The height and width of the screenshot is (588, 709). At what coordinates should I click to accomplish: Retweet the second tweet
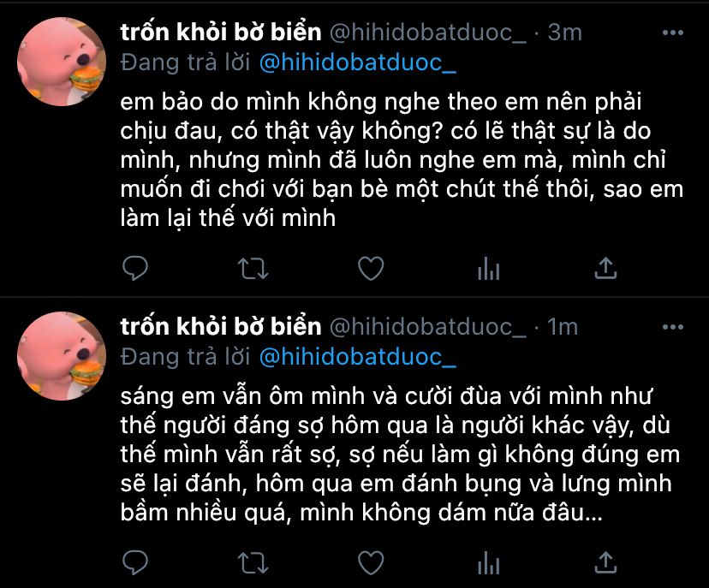(253, 562)
